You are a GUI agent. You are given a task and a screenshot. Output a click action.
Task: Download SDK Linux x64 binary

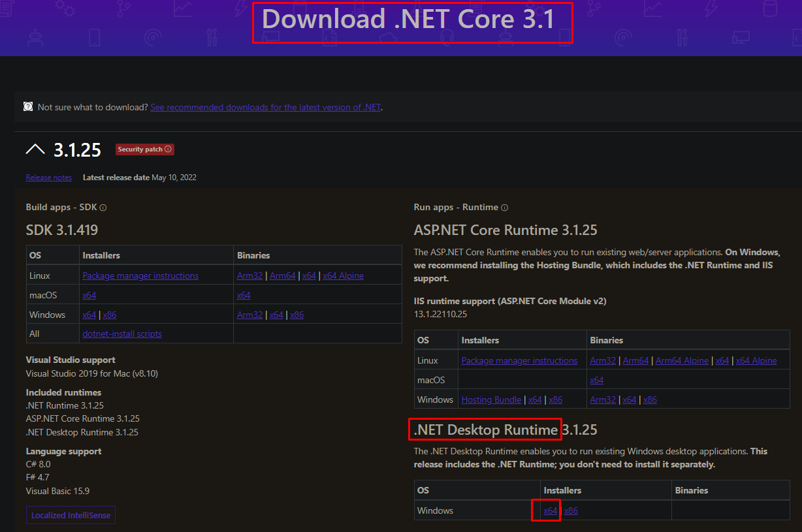coord(309,275)
